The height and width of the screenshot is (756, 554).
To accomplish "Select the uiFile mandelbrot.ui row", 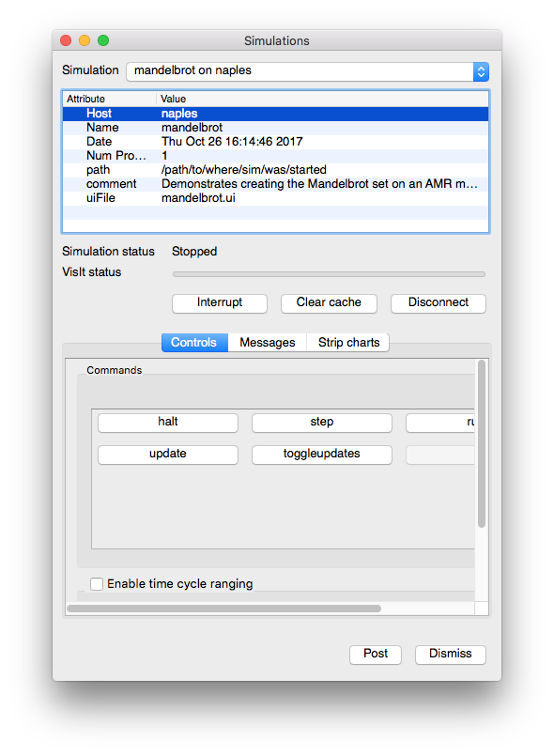I will (x=275, y=198).
